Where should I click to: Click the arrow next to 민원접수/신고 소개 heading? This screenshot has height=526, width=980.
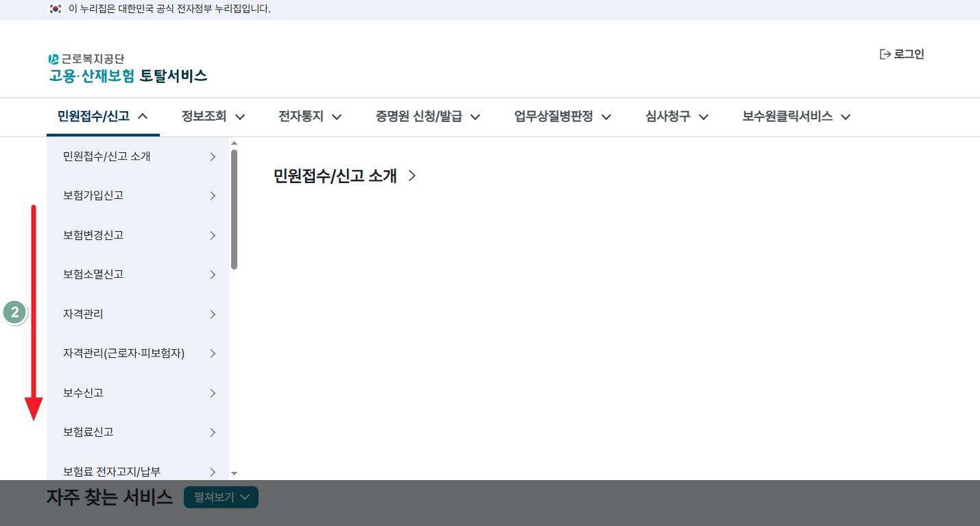[411, 176]
